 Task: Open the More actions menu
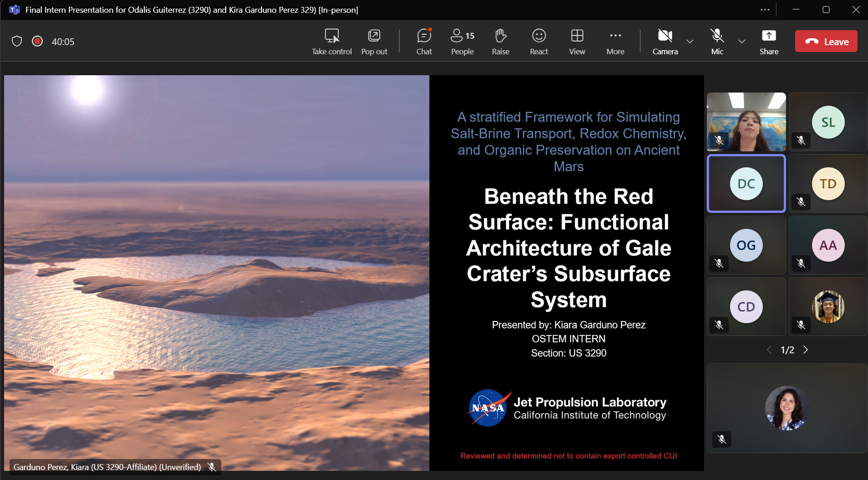[x=615, y=41]
